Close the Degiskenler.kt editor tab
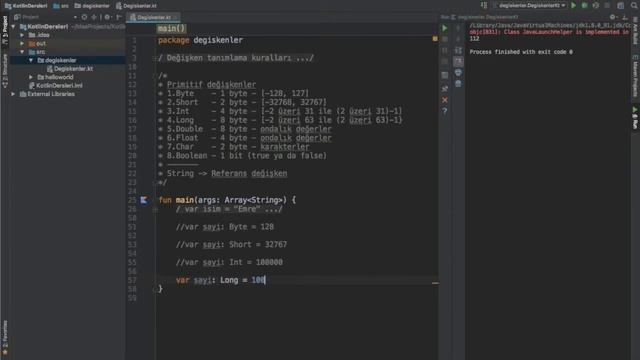Image resolution: width=640 pixels, height=360 pixels. (x=176, y=18)
